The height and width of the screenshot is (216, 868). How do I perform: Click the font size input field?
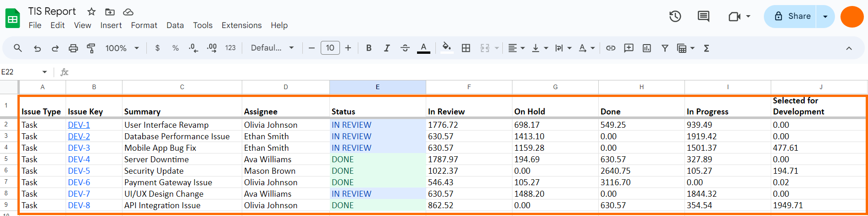(x=330, y=48)
